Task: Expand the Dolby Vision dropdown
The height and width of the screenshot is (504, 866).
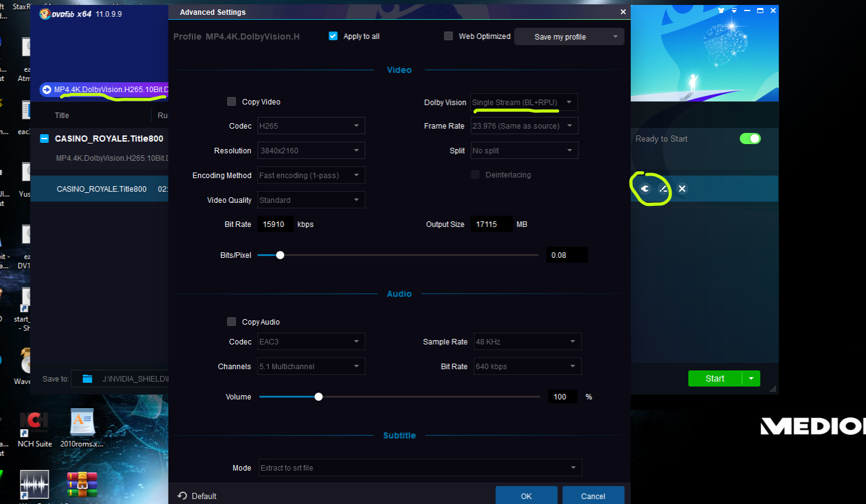Action: [524, 103]
